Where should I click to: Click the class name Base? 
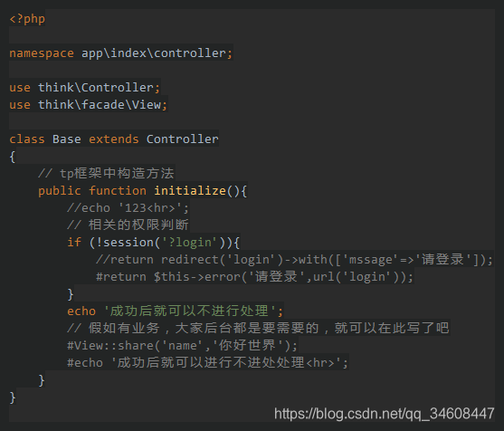tap(67, 139)
